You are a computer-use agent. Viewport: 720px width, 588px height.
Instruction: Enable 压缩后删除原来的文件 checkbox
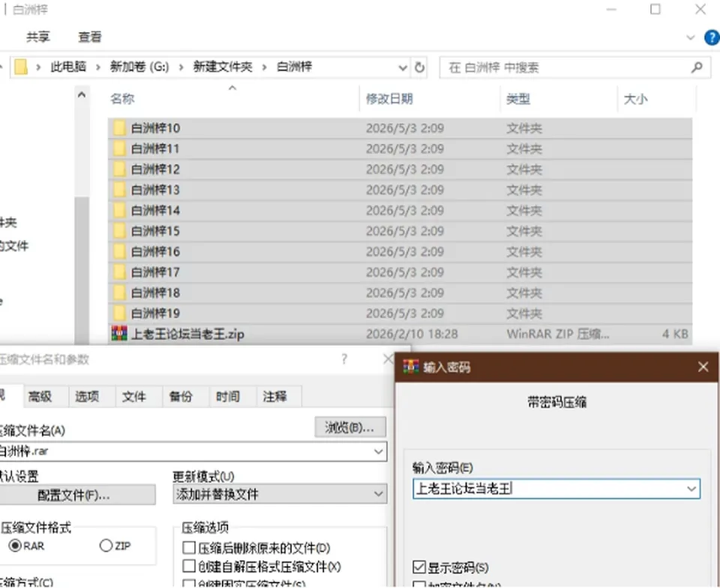189,547
